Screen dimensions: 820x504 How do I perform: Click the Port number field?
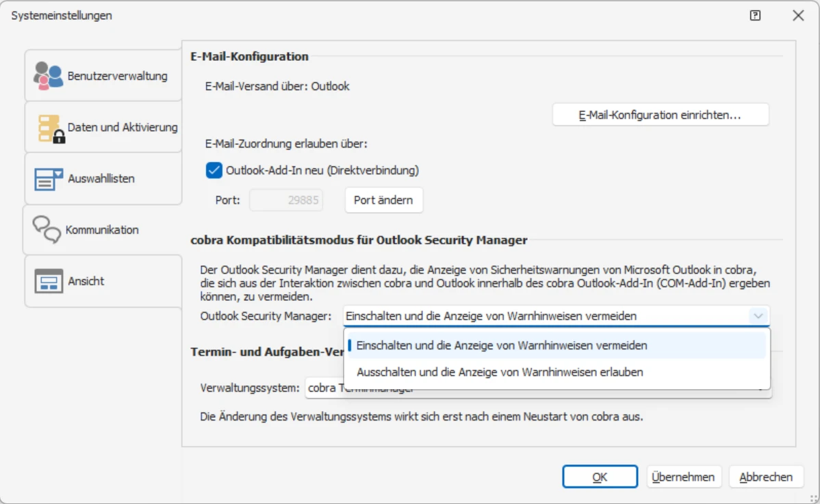286,200
